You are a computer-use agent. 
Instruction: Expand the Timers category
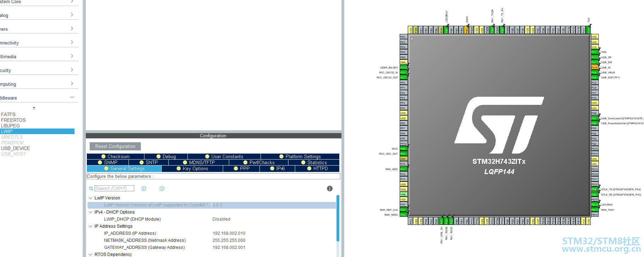click(x=72, y=29)
